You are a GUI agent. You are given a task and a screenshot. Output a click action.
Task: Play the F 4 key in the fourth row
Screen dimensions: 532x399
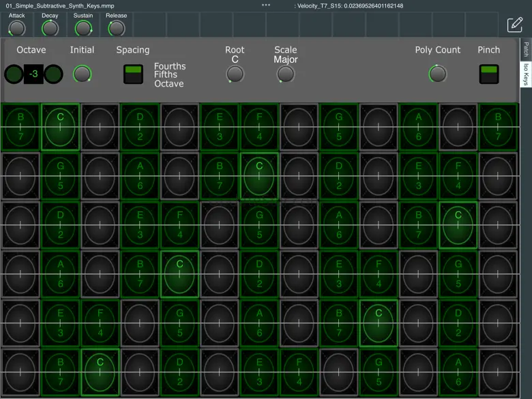coord(379,274)
